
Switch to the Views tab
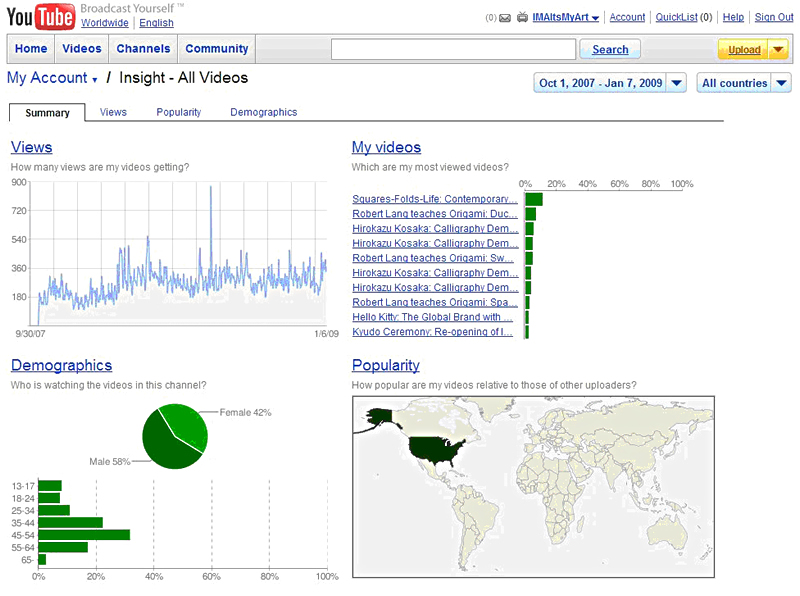pyautogui.click(x=113, y=112)
